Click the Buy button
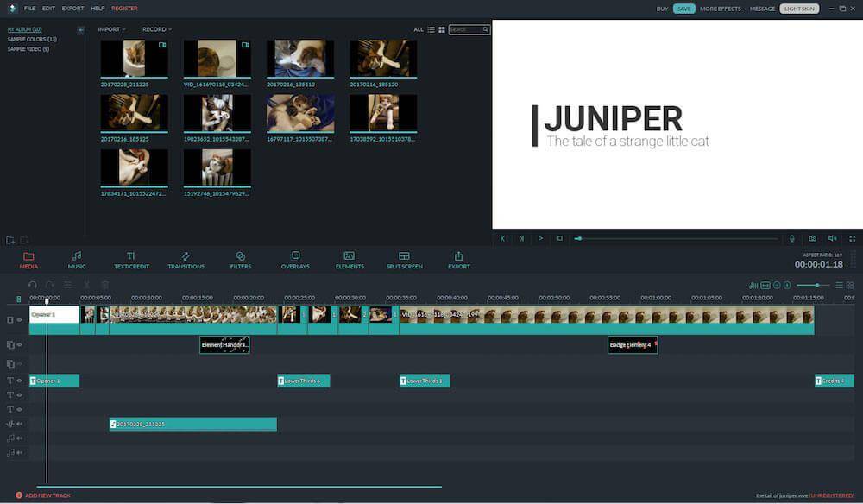The image size is (863, 504). coord(662,9)
